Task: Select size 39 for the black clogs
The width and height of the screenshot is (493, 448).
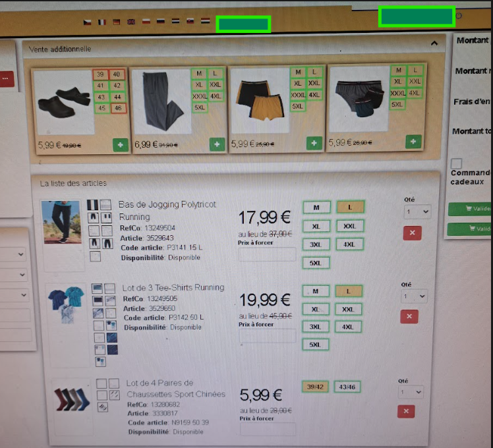Action: click(x=100, y=74)
